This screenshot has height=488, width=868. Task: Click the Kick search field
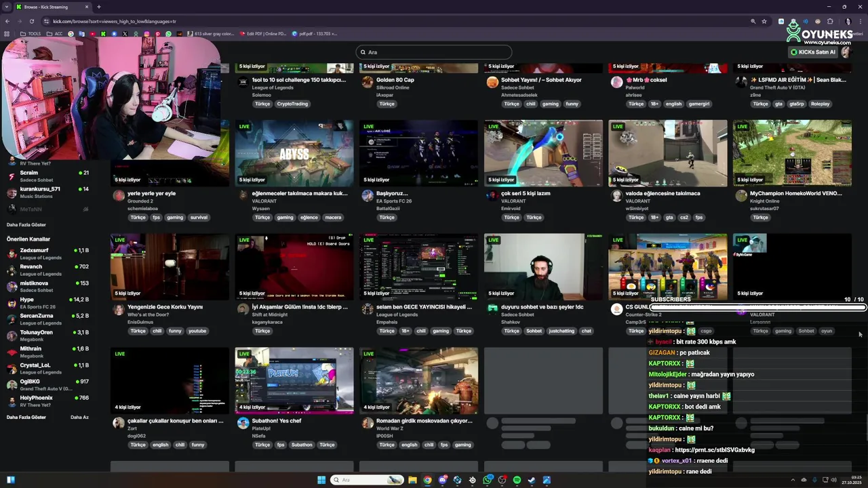tap(434, 52)
